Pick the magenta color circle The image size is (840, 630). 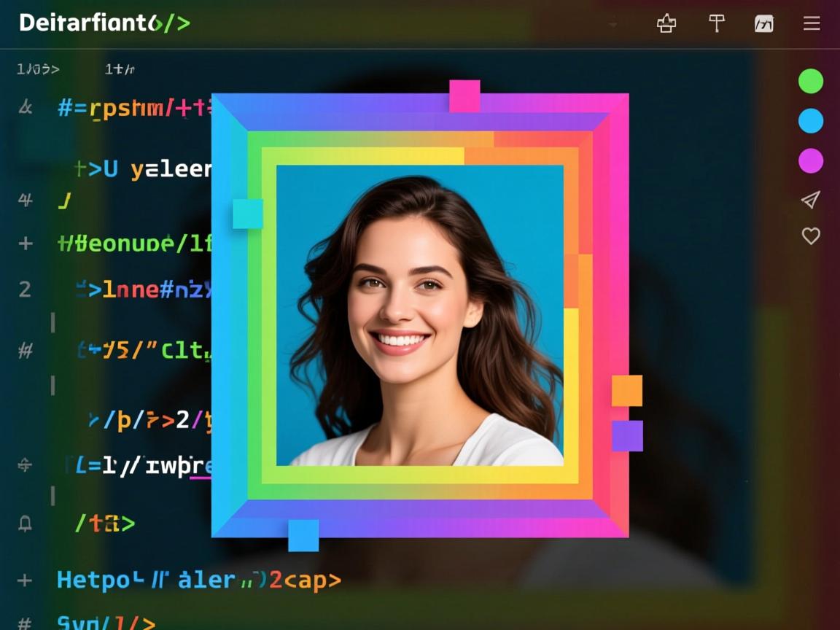(x=811, y=161)
